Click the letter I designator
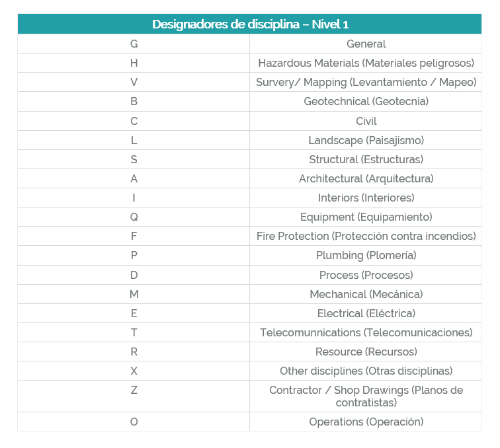Screen dimensions: 500x448 click(x=134, y=198)
